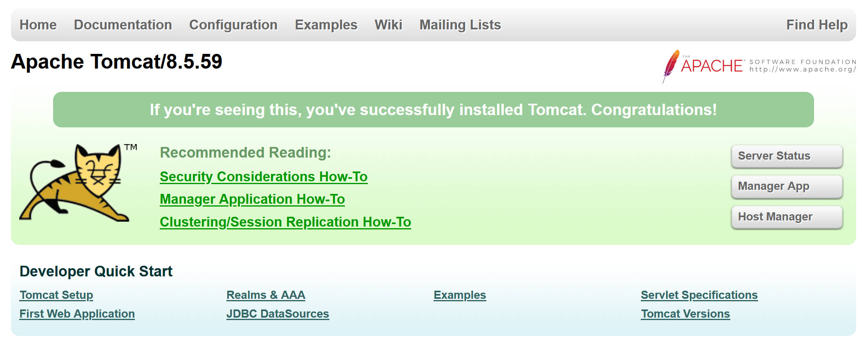Open the Tomcat Setup quick start link

[x=56, y=295]
